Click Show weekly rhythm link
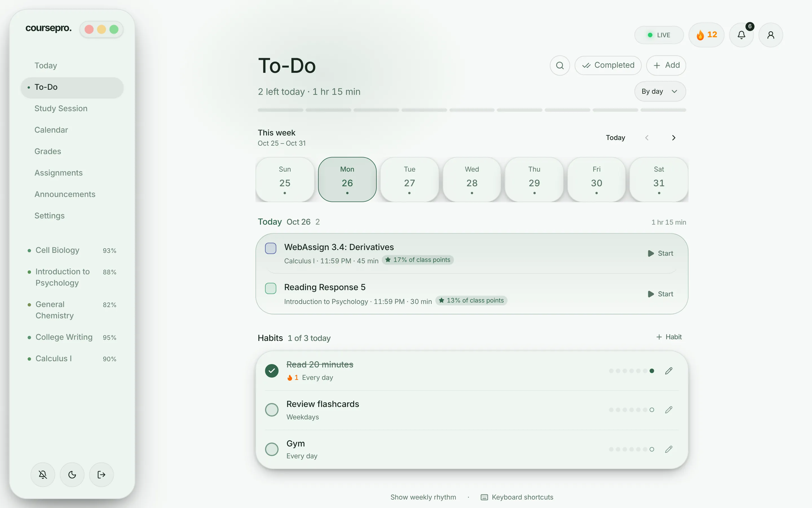The width and height of the screenshot is (812, 508). coord(423,497)
